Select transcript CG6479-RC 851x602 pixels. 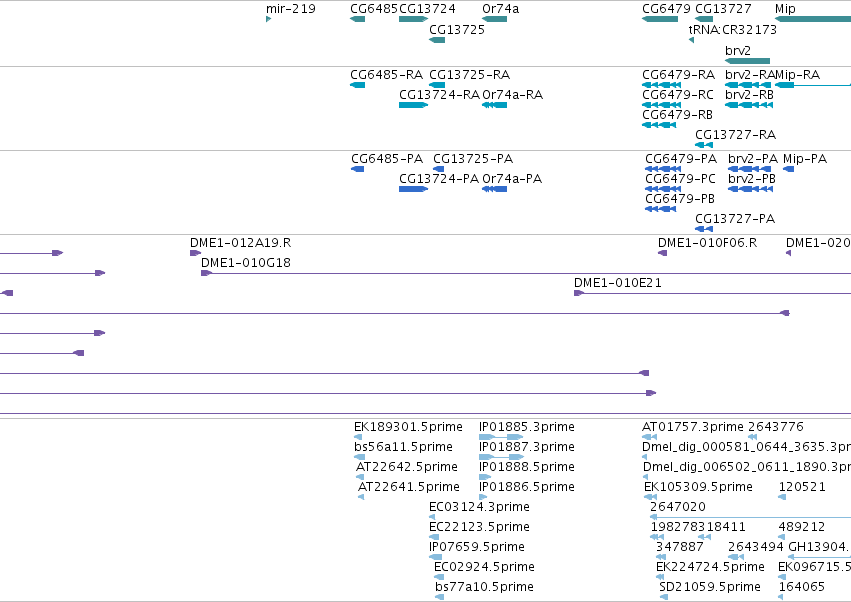[x=678, y=94]
